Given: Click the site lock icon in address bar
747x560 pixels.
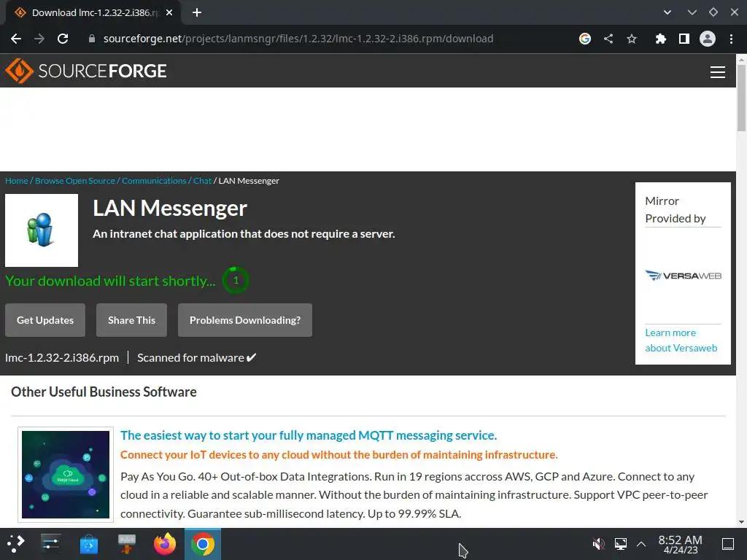Looking at the screenshot, I should click(x=92, y=39).
